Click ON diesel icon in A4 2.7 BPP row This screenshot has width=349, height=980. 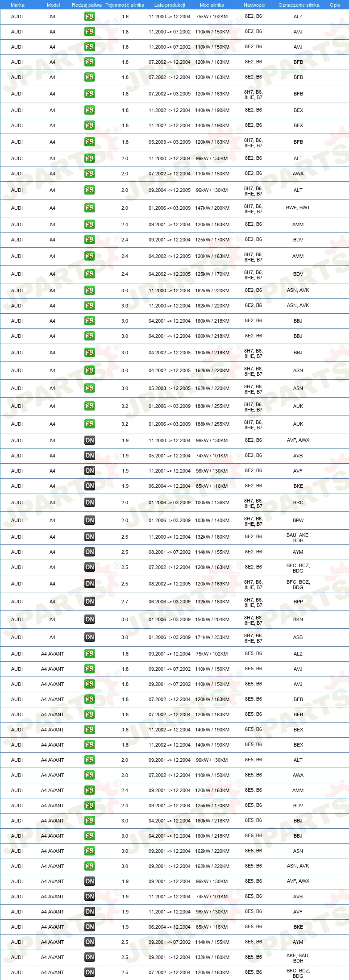(x=90, y=602)
